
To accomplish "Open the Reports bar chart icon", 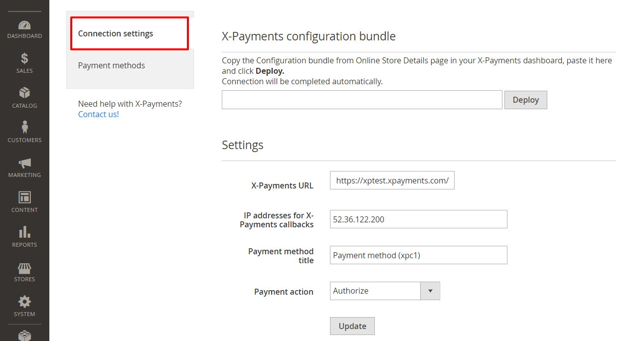I will [24, 232].
